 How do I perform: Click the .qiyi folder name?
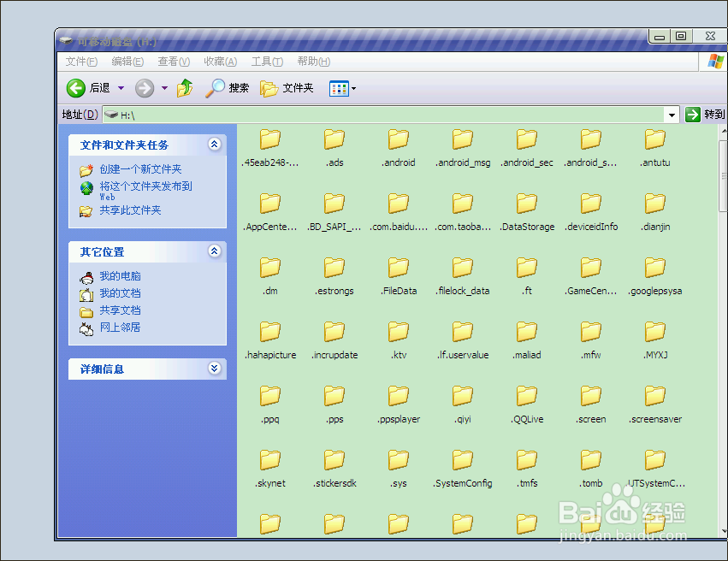[463, 420]
